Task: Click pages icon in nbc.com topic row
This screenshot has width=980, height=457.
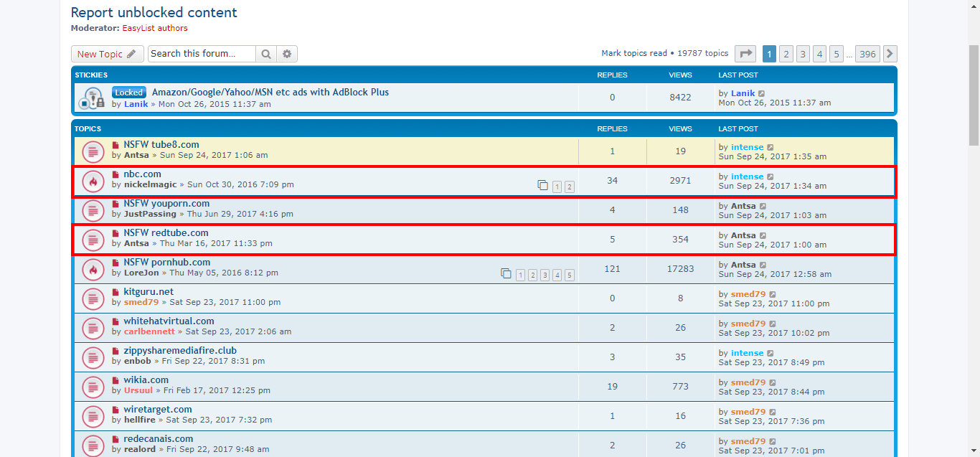Action: (x=543, y=186)
